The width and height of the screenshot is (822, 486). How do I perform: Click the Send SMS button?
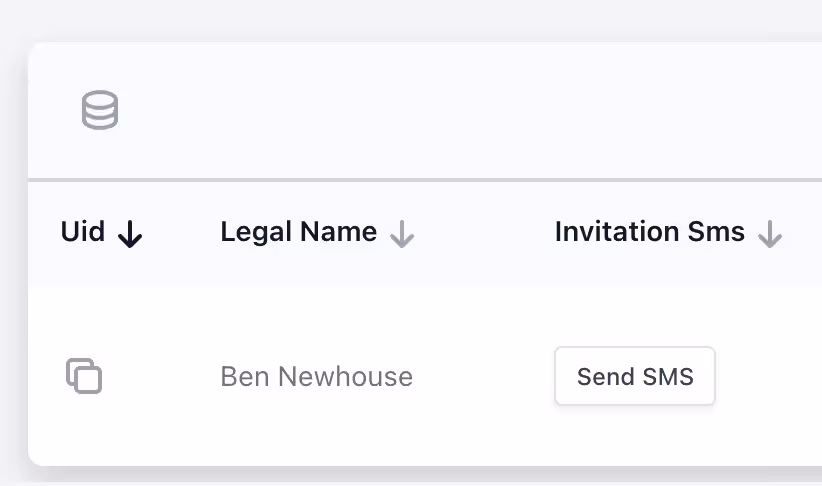[x=635, y=376]
